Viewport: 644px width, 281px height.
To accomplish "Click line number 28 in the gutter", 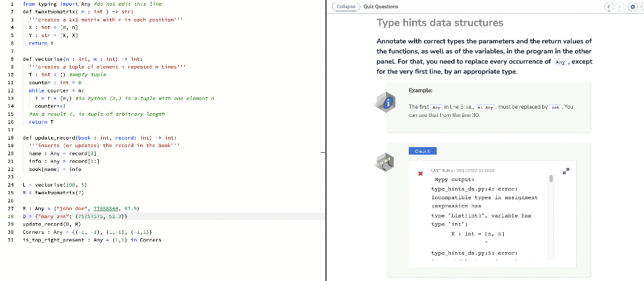I will tap(11, 216).
